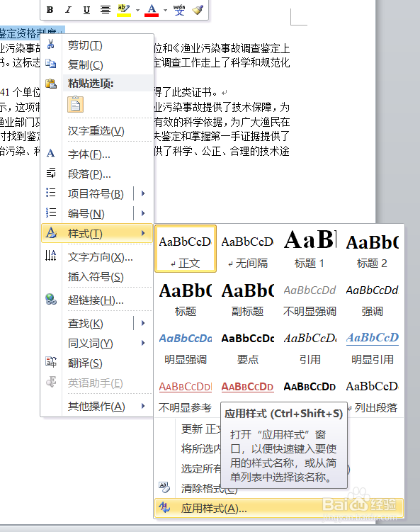Select the 无间隔 style
The image size is (420, 532).
[x=248, y=249]
